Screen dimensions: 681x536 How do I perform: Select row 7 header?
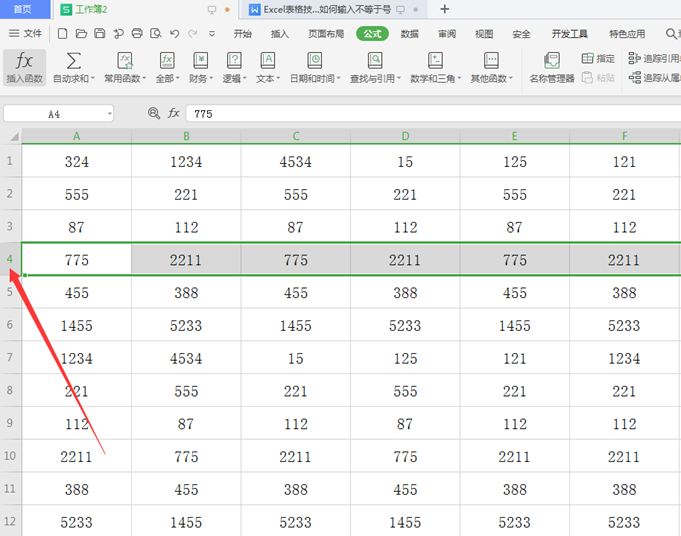click(10, 357)
